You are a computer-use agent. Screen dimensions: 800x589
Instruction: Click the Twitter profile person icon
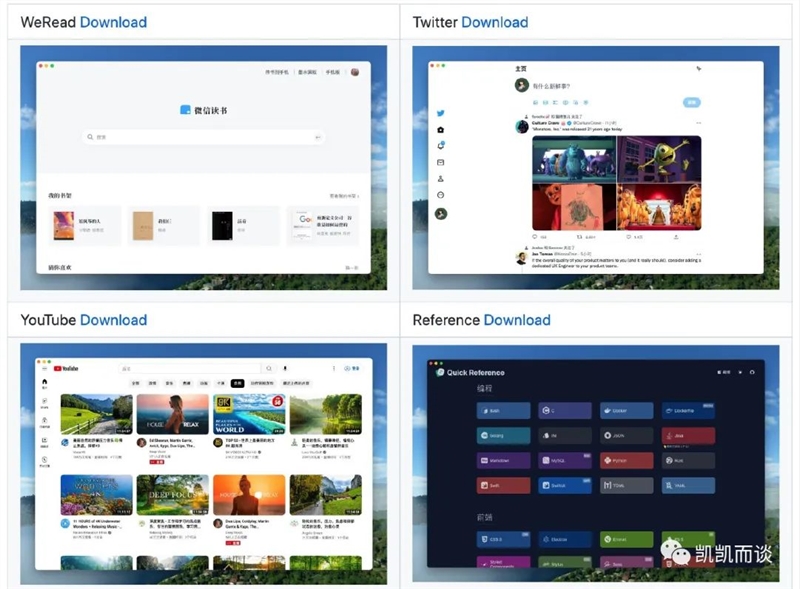441,179
